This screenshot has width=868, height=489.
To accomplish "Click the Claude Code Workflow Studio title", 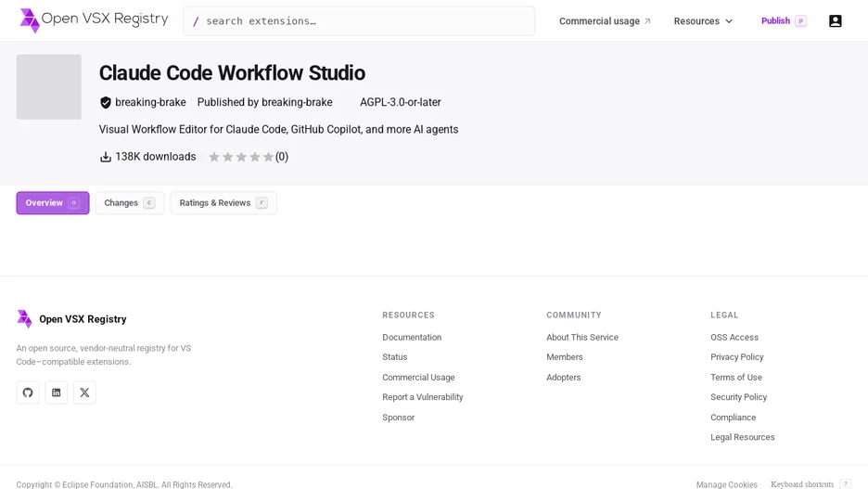I will [x=232, y=73].
